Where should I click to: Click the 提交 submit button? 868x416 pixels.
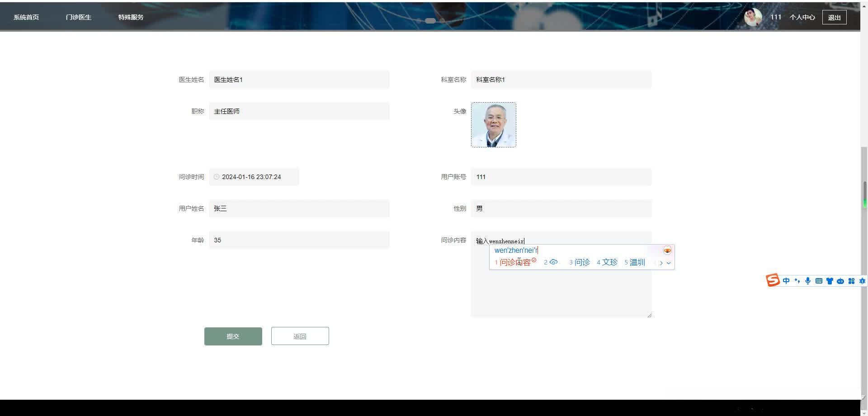click(233, 336)
